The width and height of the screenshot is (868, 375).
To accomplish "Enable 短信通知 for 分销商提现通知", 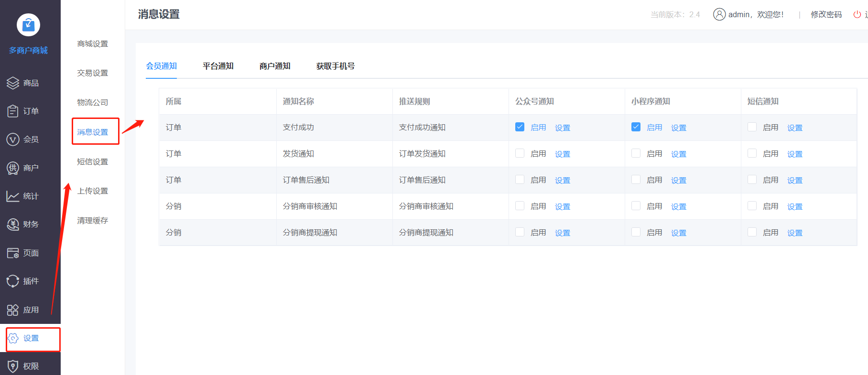I will (x=752, y=232).
